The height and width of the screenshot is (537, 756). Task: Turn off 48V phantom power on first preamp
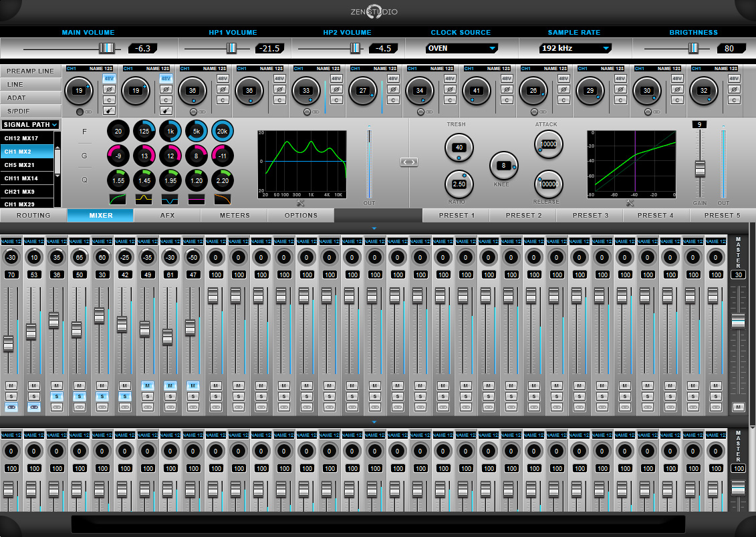coord(109,78)
